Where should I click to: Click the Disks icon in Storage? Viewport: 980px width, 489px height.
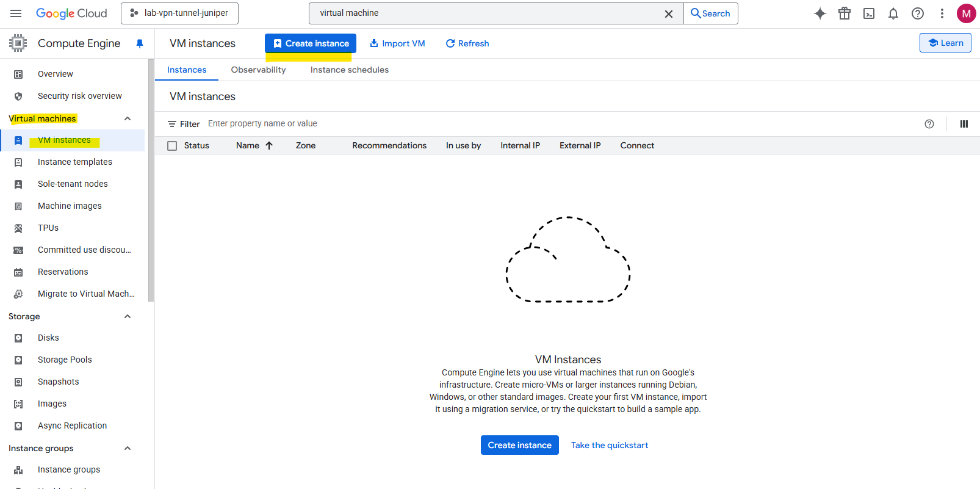[x=18, y=338]
